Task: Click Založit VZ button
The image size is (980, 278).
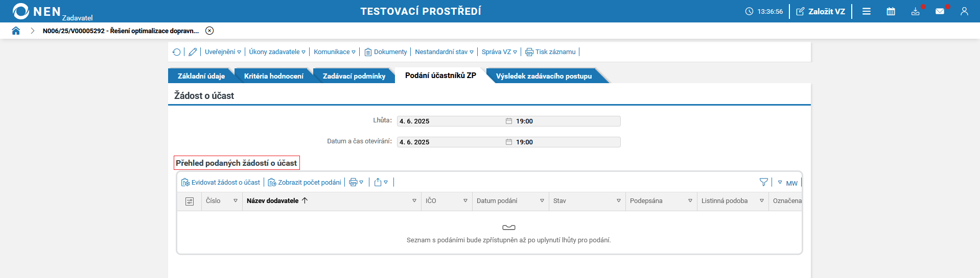Action: 821,11
